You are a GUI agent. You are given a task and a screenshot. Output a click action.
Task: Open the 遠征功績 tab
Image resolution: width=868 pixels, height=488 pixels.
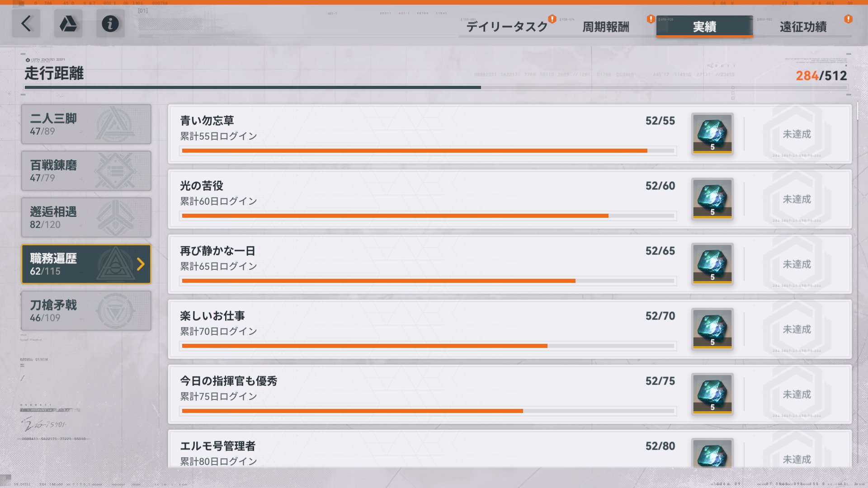803,27
